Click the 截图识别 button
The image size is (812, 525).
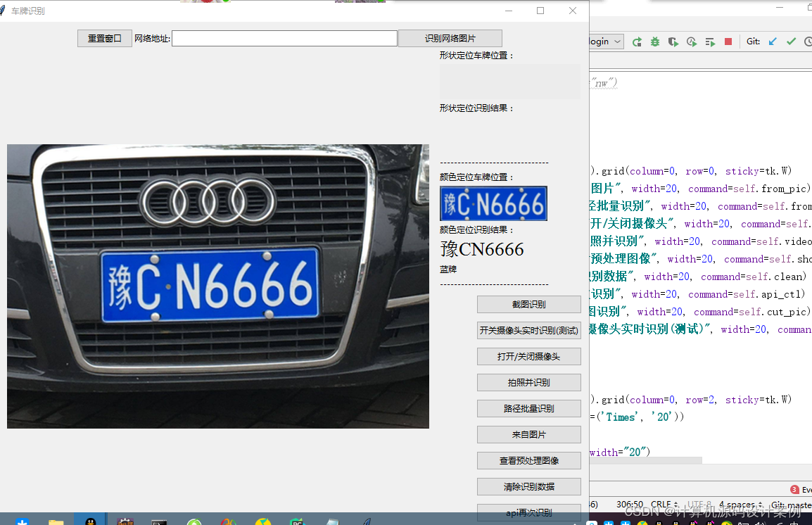[x=528, y=305]
